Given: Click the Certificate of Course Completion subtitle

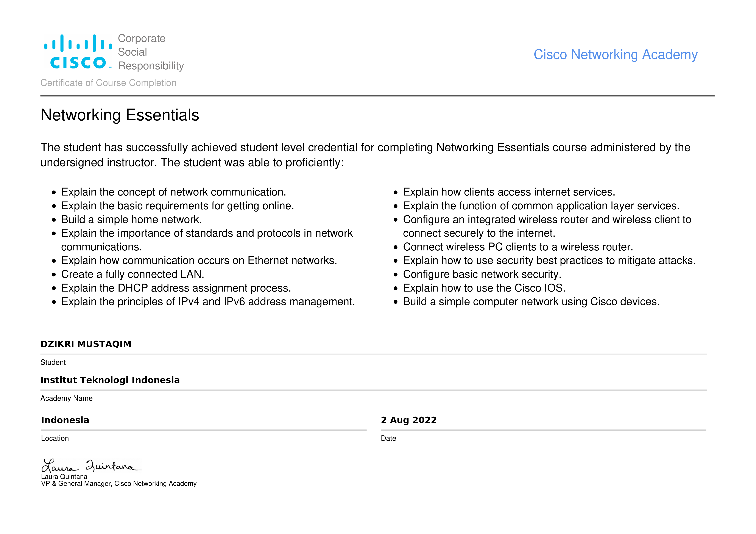Looking at the screenshot, I should (x=108, y=83).
